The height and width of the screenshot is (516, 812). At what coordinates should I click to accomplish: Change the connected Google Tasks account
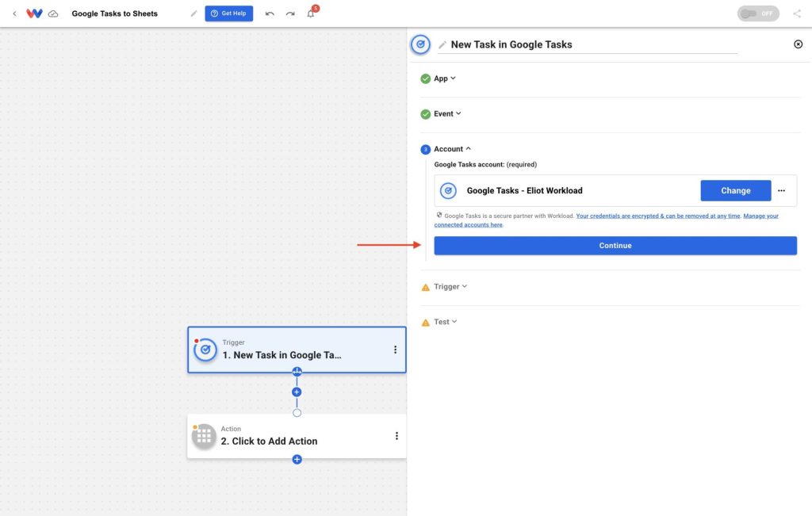(x=735, y=190)
